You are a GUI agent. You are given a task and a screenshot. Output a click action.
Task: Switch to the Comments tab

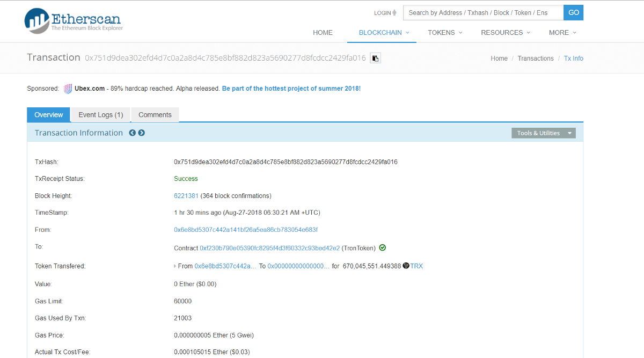[x=155, y=115]
